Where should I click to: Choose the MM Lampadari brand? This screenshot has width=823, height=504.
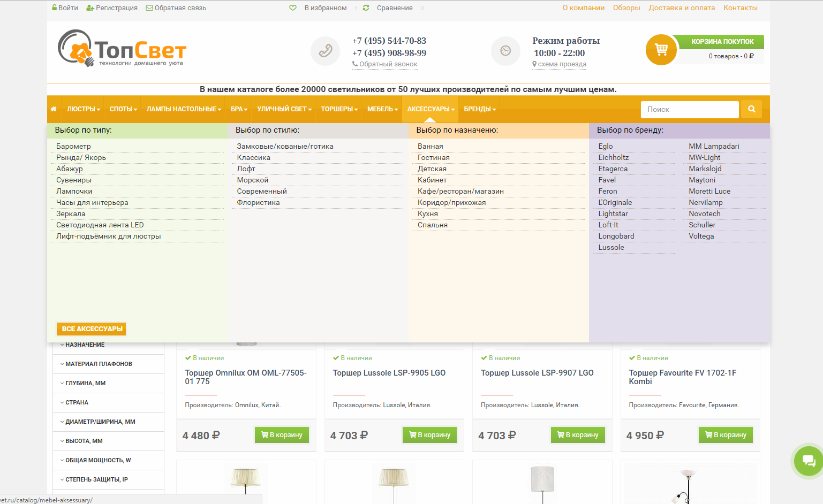coord(714,146)
